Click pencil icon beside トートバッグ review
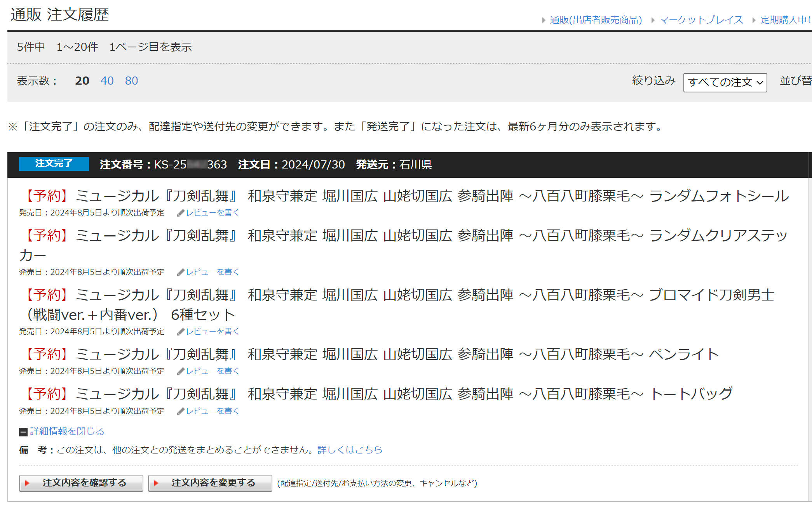Viewport: 812px width, 516px height. 181,411
